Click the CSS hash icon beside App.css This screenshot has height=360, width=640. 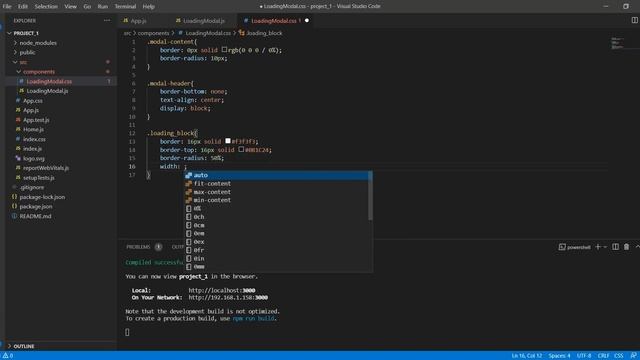coord(18,100)
